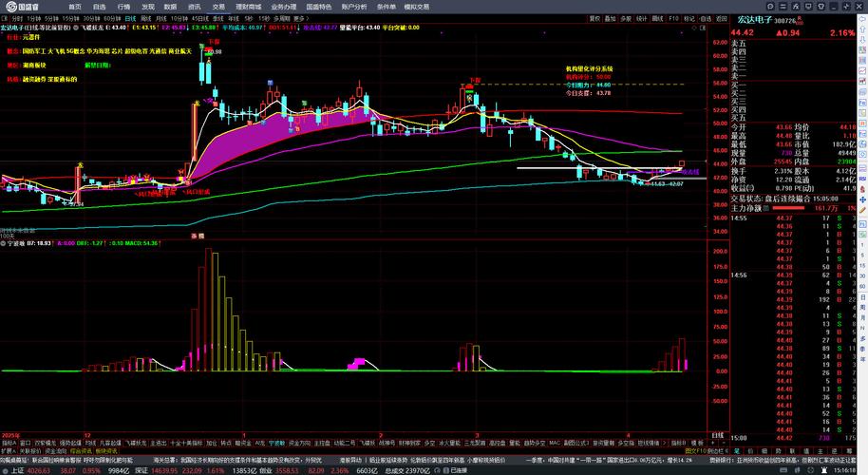The image size is (868, 475).
Task: Click the 多股 button
Action: 626,18
